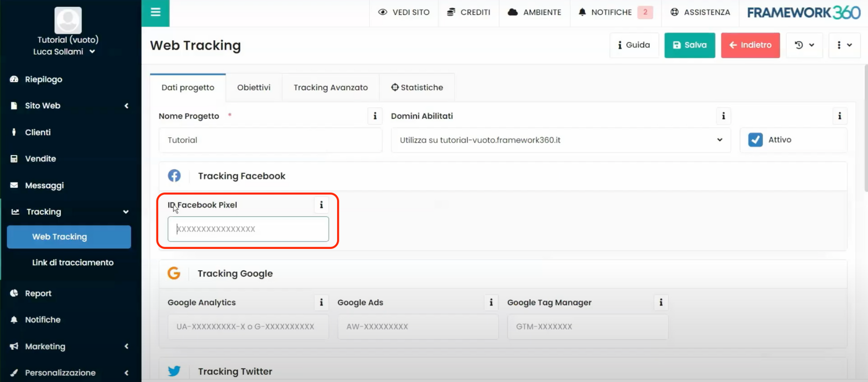This screenshot has width=868, height=382.
Task: Click the red Indietro button
Action: (750, 45)
